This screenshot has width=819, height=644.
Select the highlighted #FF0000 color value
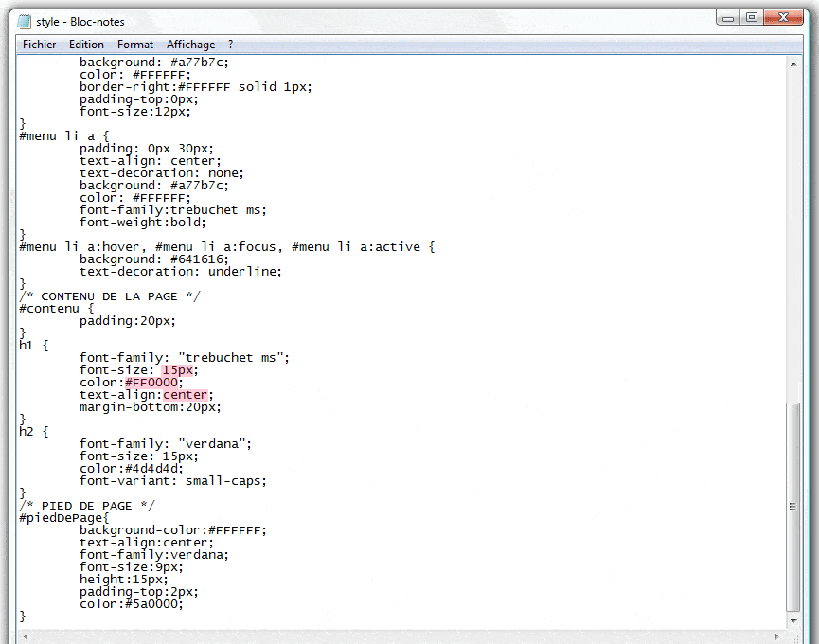(x=151, y=382)
